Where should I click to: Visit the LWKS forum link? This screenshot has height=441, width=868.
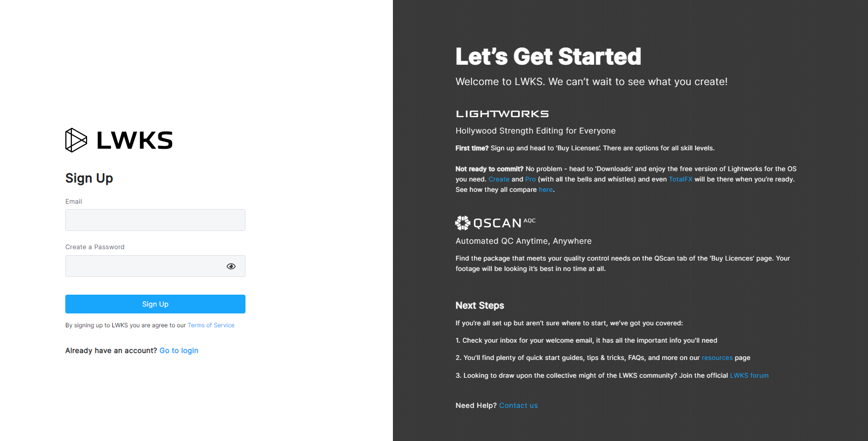(x=749, y=376)
